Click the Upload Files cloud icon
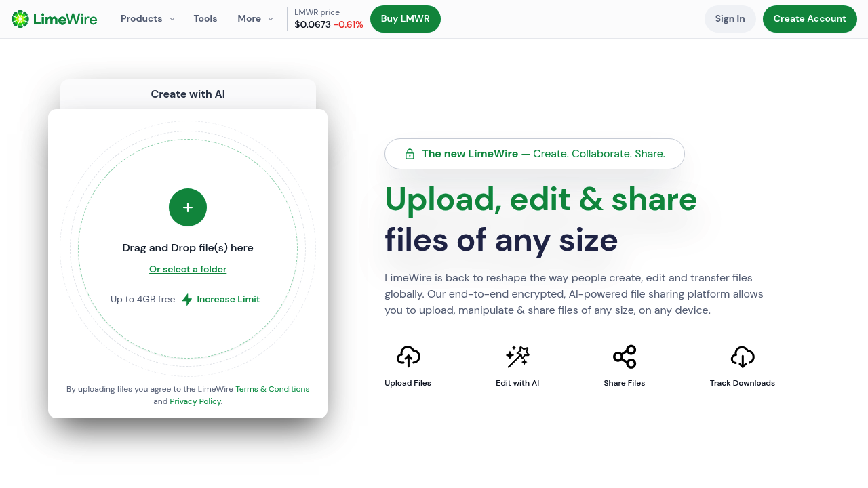Screen dimensions: 868x488 point(408,357)
